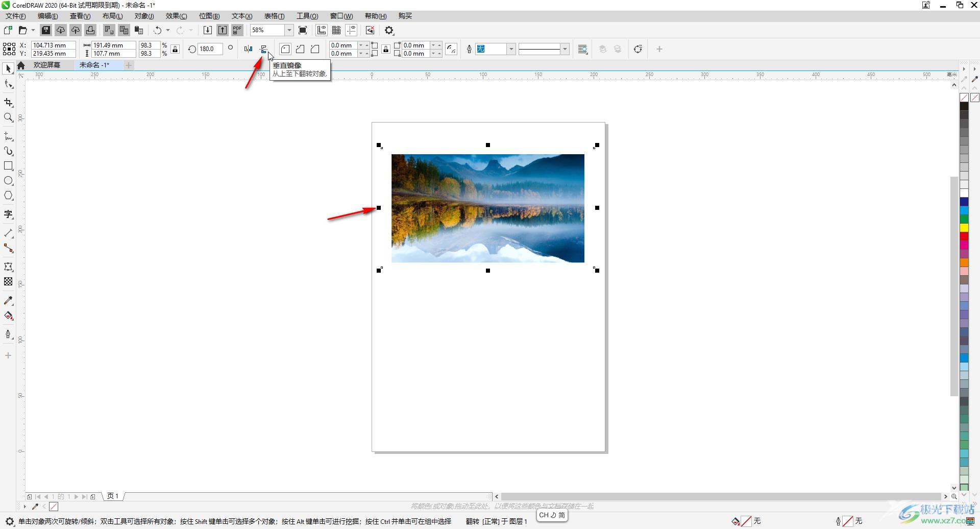
Task: Select the Pick tool
Action: tap(8, 68)
